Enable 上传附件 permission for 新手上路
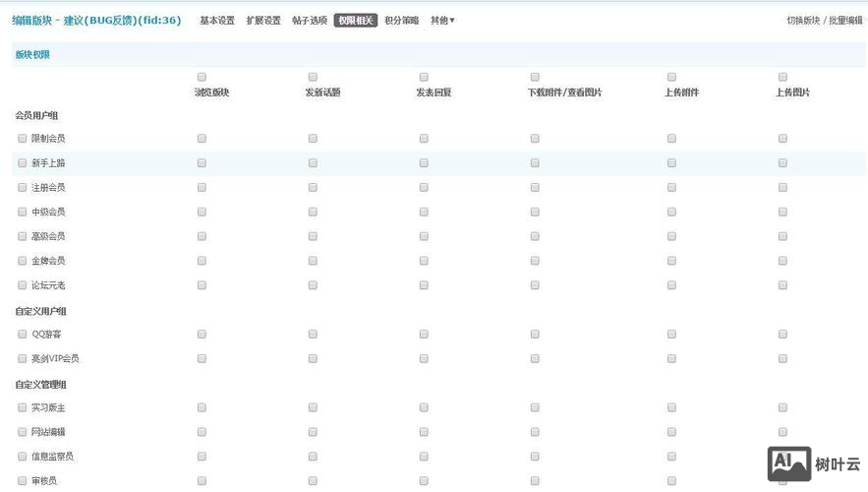The image size is (868, 492). click(671, 163)
